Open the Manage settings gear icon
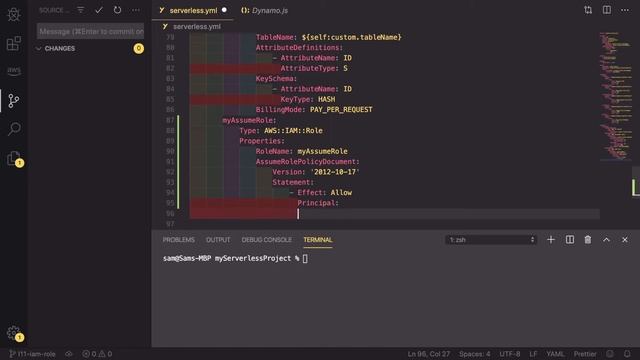This screenshot has width=640, height=360. click(x=15, y=333)
